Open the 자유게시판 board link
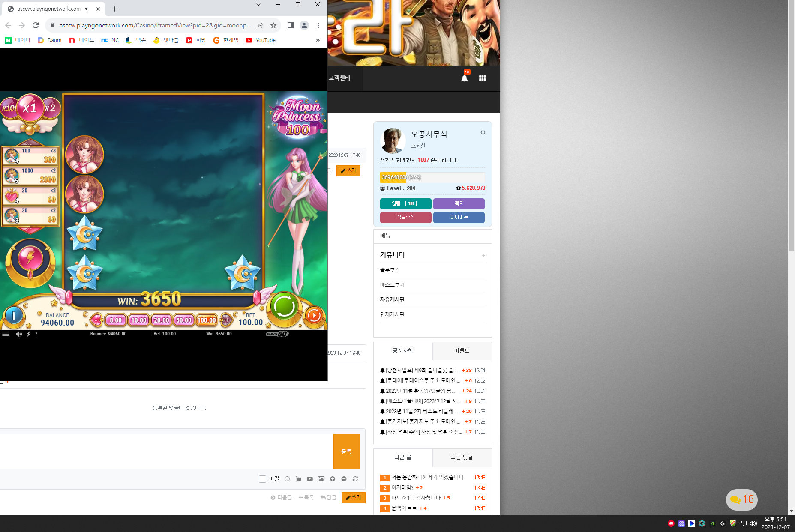Viewport: 795px width, 532px height. pyautogui.click(x=392, y=300)
